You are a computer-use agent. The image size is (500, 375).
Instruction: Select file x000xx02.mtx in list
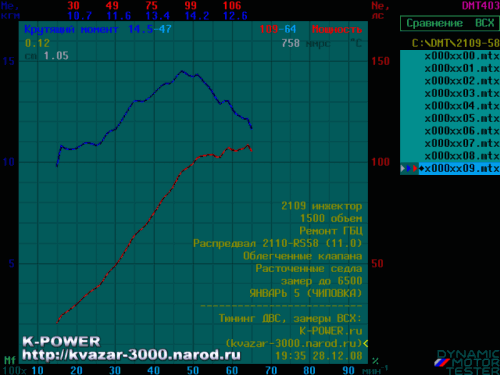click(x=462, y=81)
